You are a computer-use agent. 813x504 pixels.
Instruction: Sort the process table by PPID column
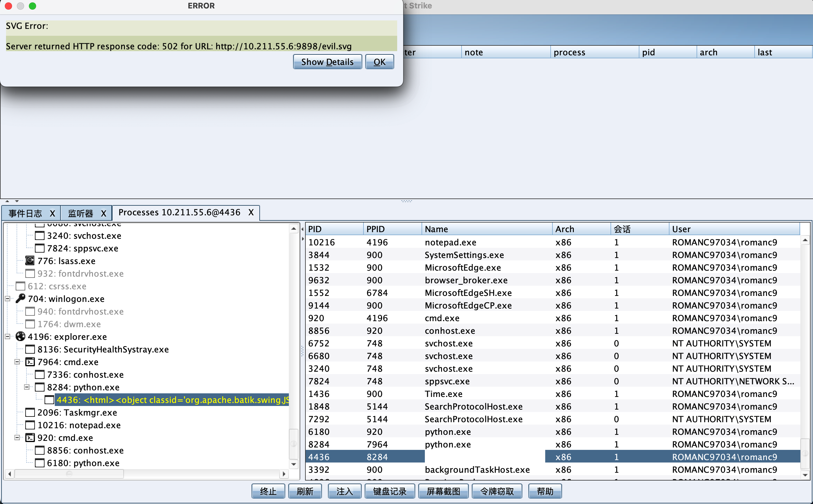pos(392,229)
